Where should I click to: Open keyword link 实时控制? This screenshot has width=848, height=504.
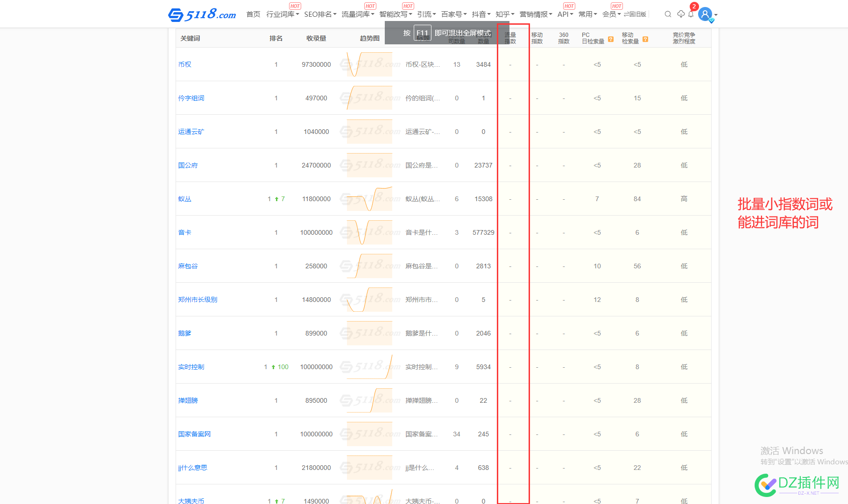[191, 367]
